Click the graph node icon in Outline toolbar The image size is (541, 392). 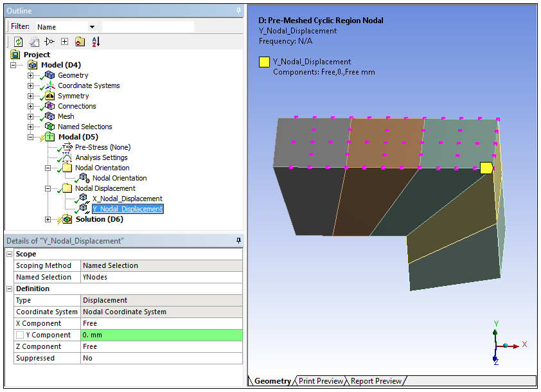click(x=49, y=42)
